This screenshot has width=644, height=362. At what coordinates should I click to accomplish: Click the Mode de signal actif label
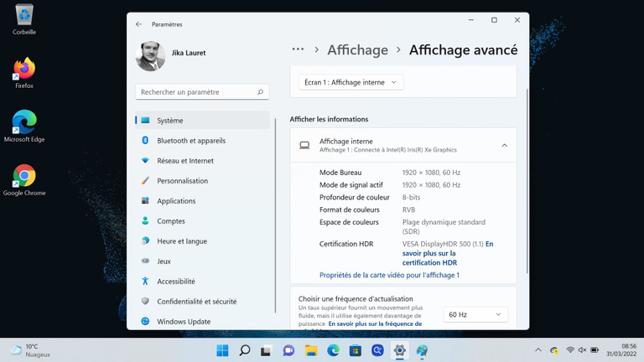point(351,184)
